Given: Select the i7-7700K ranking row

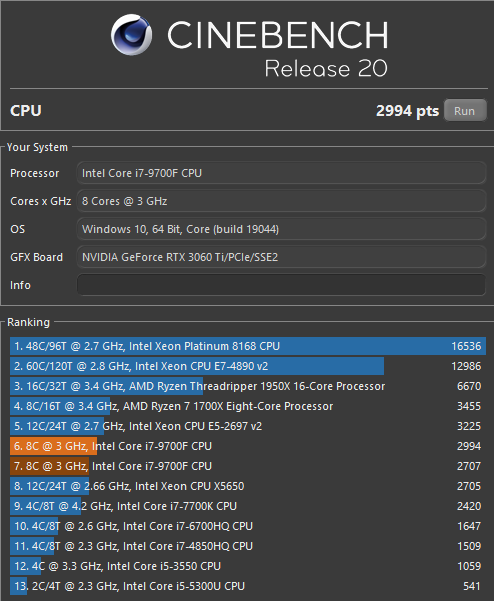Looking at the screenshot, I should pos(248,506).
